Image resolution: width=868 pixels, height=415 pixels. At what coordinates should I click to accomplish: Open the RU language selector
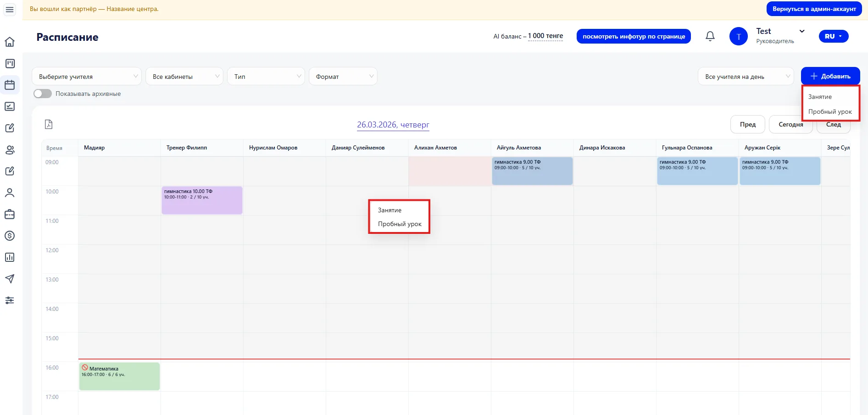tap(834, 36)
